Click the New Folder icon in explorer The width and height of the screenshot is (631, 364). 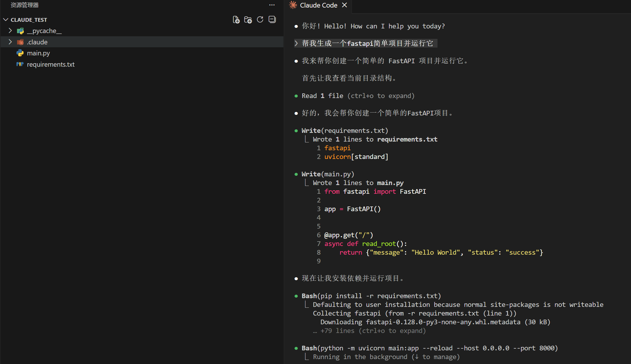tap(248, 20)
